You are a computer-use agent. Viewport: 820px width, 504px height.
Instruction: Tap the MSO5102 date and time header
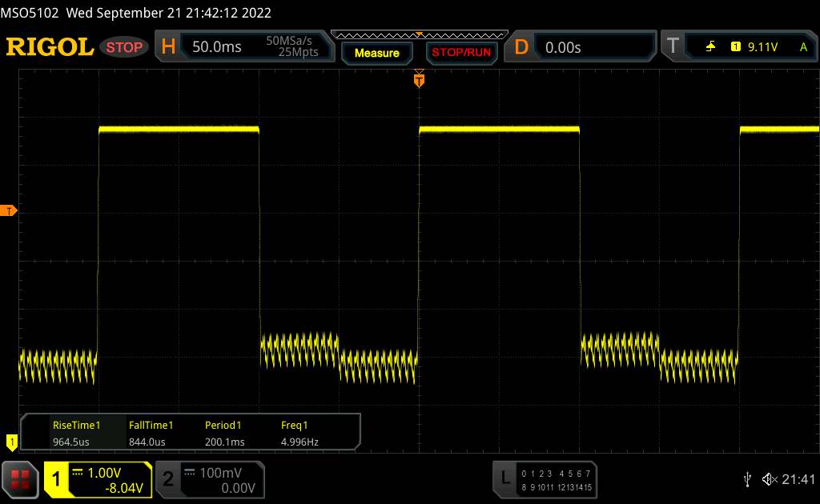click(136, 13)
